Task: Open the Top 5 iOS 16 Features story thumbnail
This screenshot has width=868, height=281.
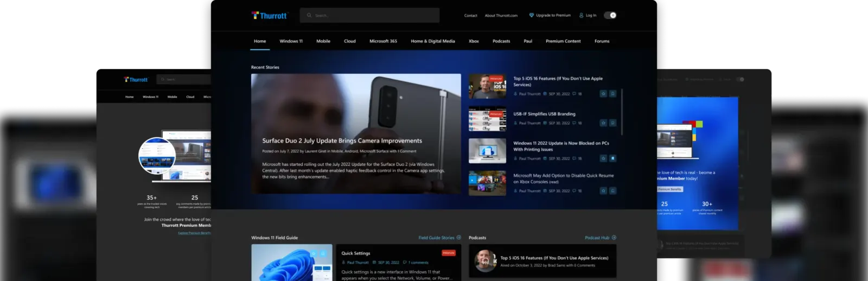Action: [x=487, y=87]
